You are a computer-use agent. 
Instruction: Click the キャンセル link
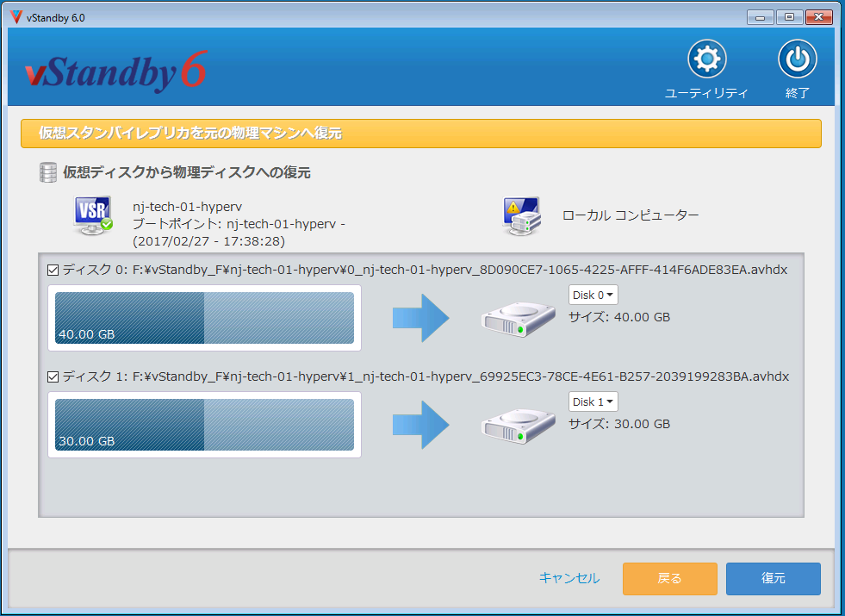point(569,578)
